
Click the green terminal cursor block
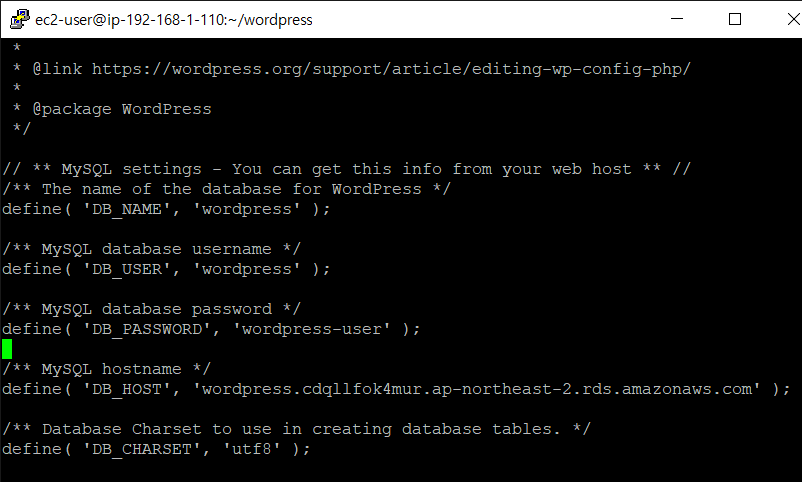tap(7, 349)
